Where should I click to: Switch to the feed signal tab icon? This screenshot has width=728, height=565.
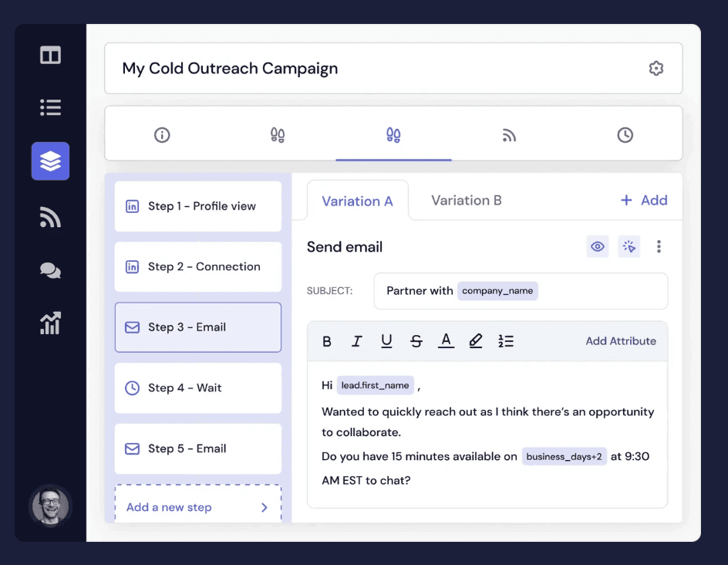click(x=509, y=135)
